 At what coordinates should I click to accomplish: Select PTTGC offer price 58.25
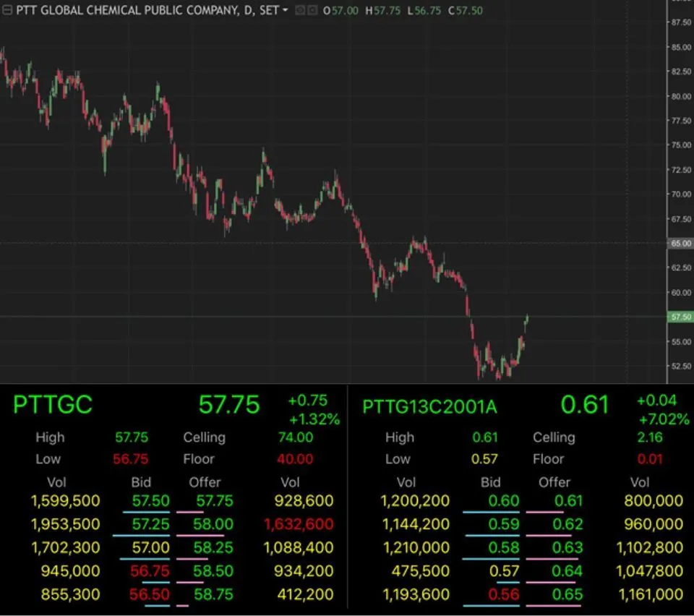[213, 548]
